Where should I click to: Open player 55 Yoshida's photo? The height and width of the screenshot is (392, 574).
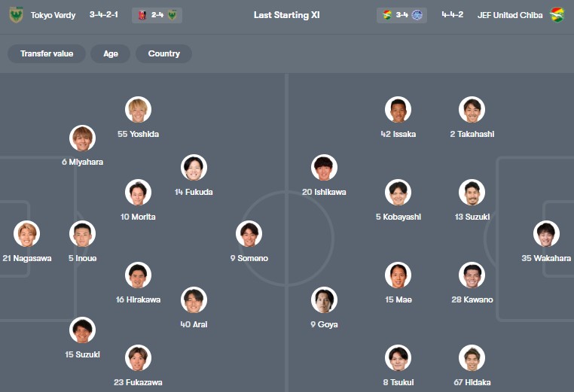pos(139,110)
